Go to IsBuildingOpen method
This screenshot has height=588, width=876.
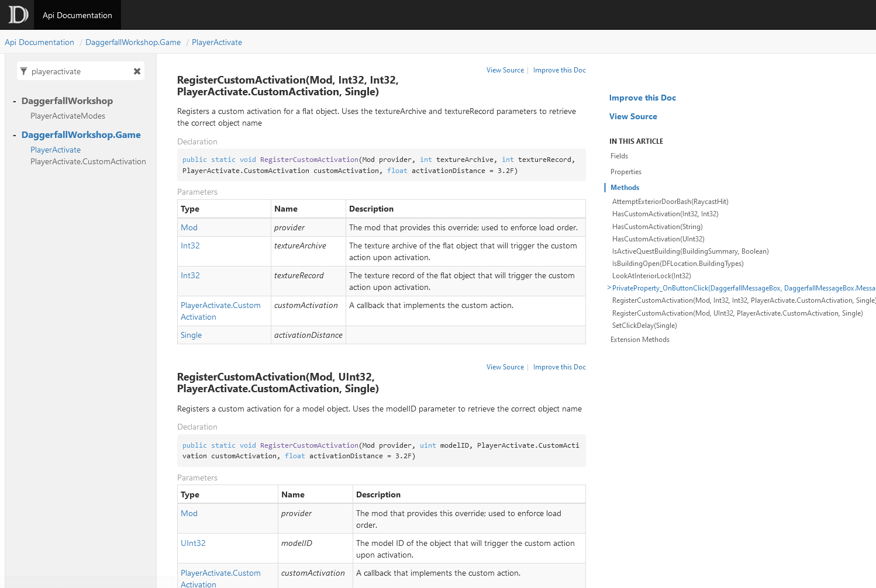[x=678, y=264]
